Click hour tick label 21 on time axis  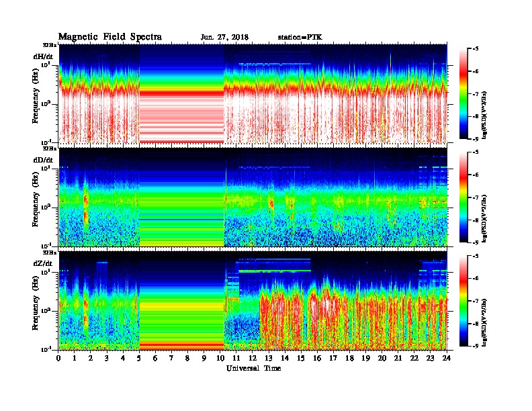pyautogui.click(x=398, y=358)
